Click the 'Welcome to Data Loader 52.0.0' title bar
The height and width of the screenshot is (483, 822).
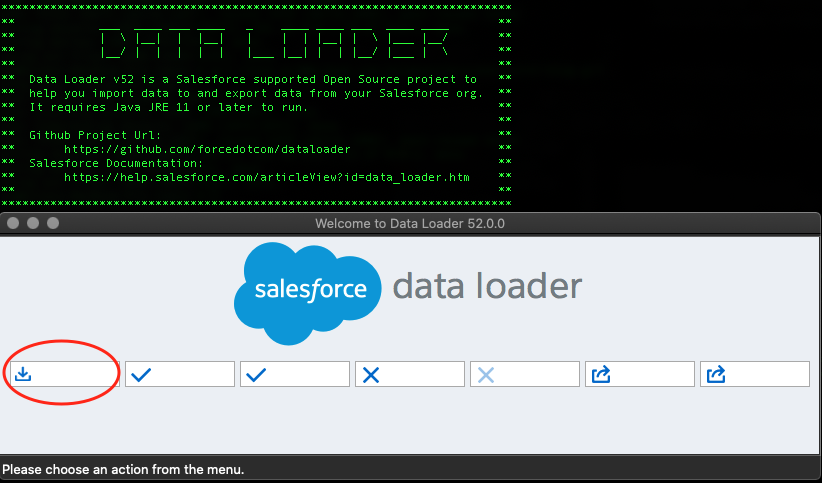point(410,223)
